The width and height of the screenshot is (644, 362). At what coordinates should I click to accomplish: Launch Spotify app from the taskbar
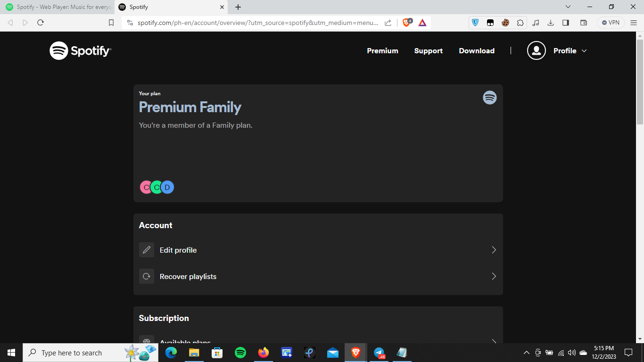tap(240, 353)
